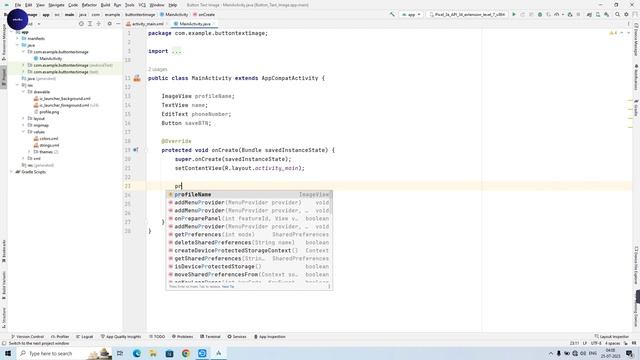
Task: Open the Layout Inspector tool window
Action: [x=611, y=337]
